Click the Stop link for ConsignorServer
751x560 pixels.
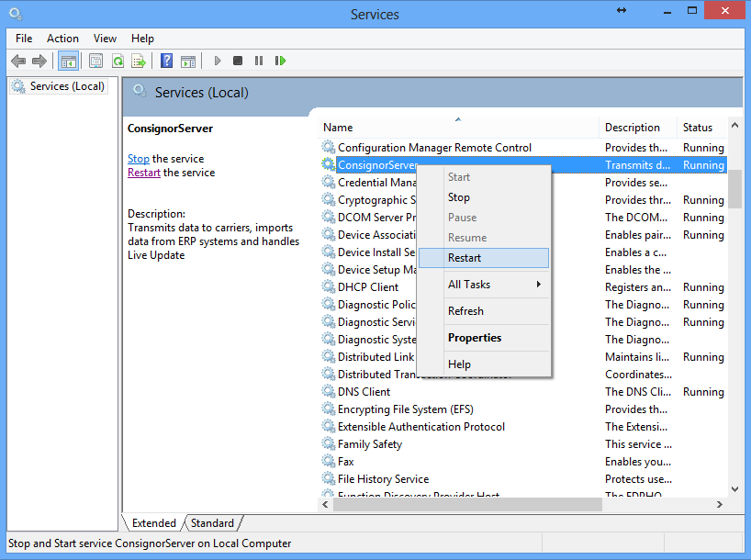pyautogui.click(x=138, y=158)
